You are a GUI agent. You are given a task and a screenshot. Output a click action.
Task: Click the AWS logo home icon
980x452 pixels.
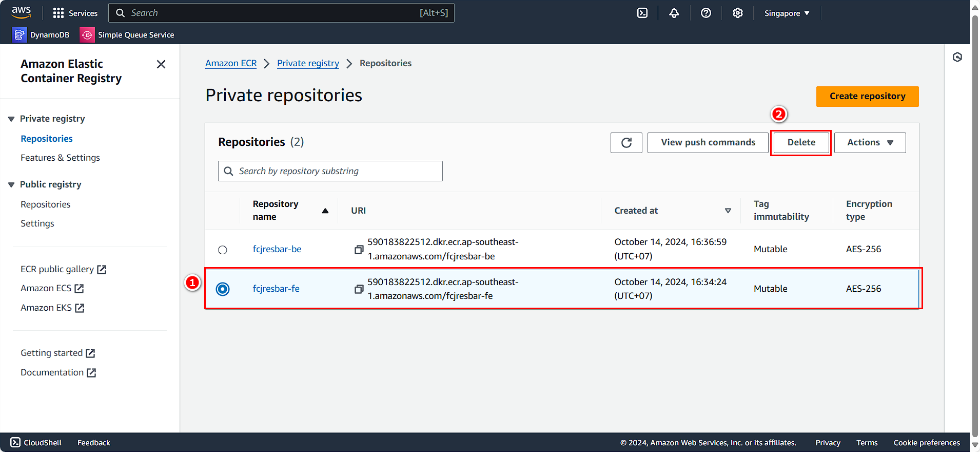(x=22, y=13)
